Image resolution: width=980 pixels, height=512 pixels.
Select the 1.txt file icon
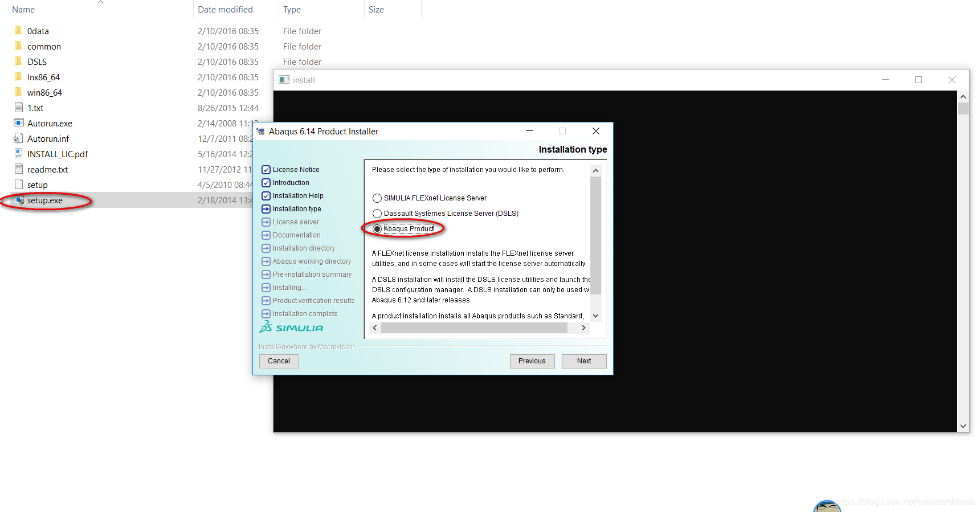click(19, 107)
